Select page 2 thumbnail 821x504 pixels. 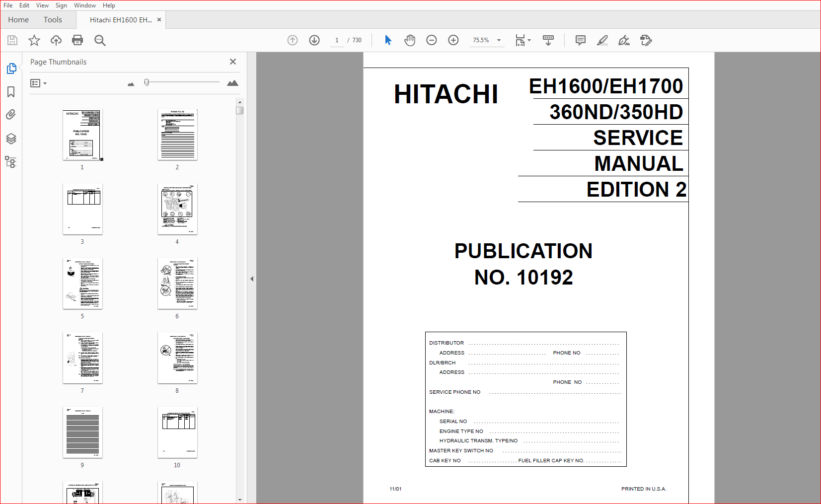pos(177,135)
